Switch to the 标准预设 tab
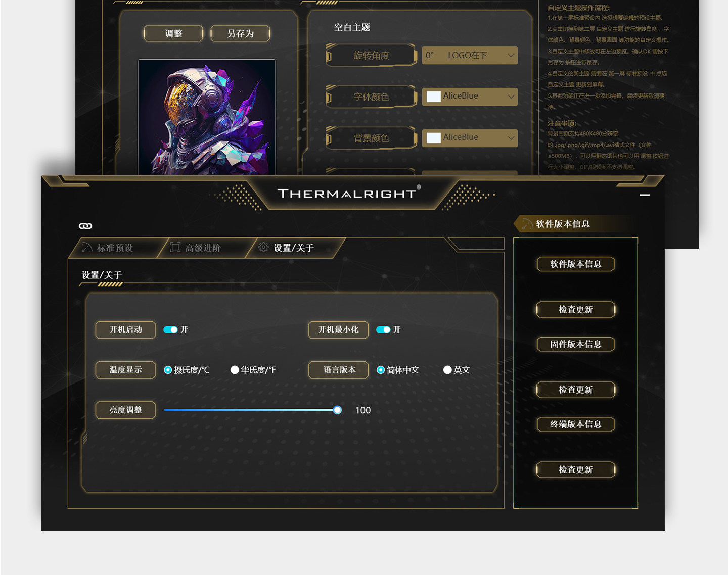728x575 pixels. pyautogui.click(x=115, y=248)
